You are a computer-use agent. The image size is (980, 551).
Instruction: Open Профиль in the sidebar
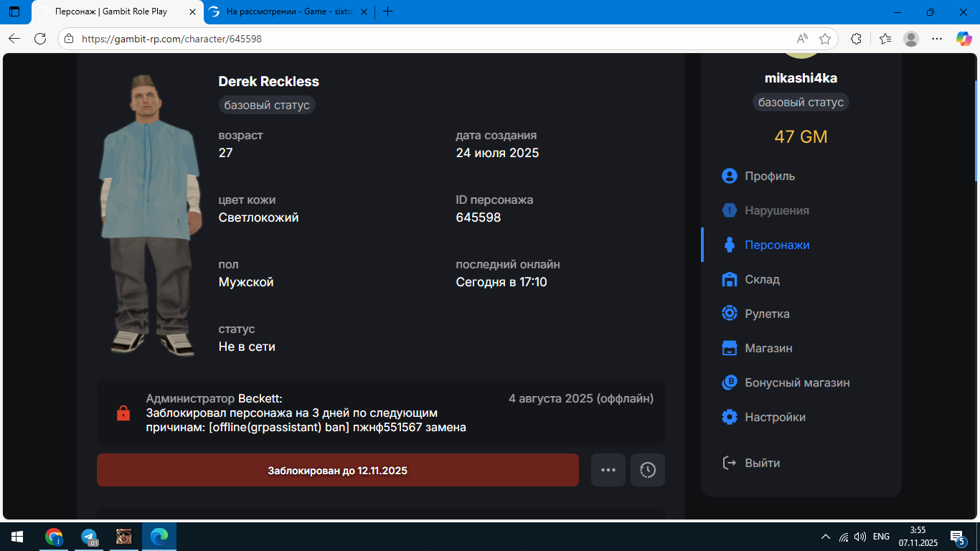click(x=769, y=176)
